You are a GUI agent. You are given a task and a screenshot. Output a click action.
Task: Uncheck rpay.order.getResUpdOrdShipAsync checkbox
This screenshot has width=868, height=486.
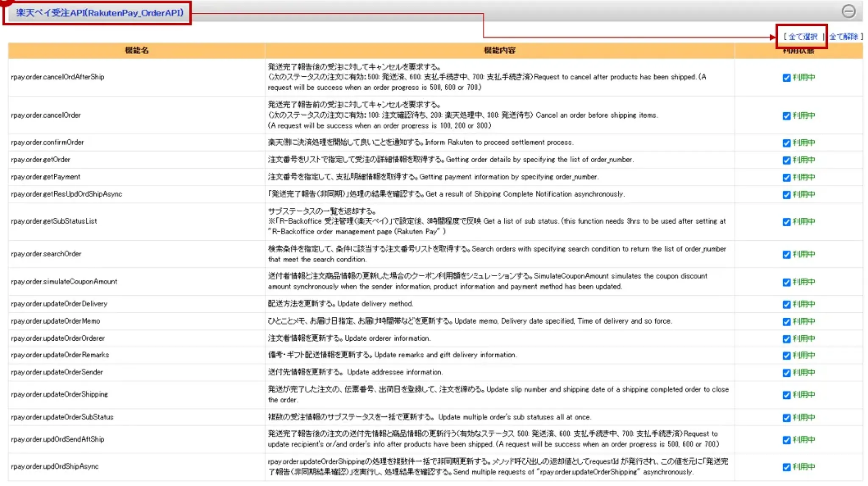786,194
